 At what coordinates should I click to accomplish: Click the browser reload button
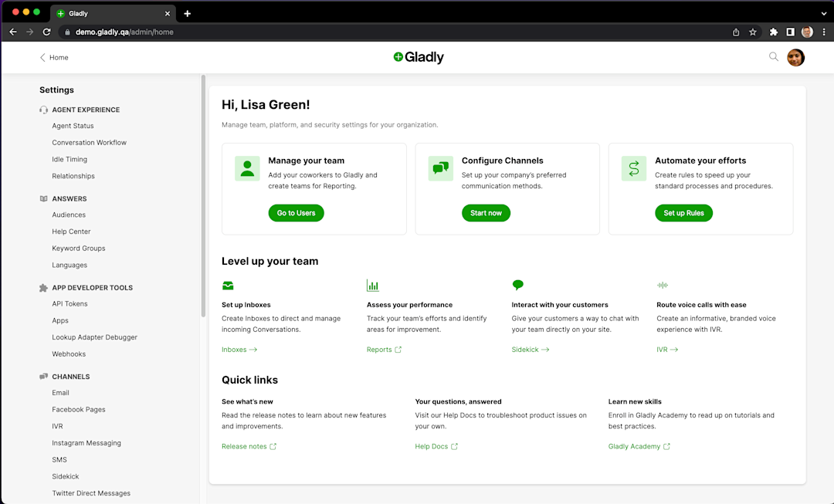pos(47,32)
